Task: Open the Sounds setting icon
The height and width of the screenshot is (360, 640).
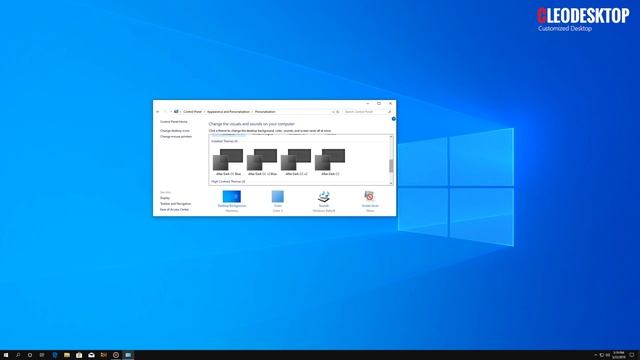Action: (324, 196)
